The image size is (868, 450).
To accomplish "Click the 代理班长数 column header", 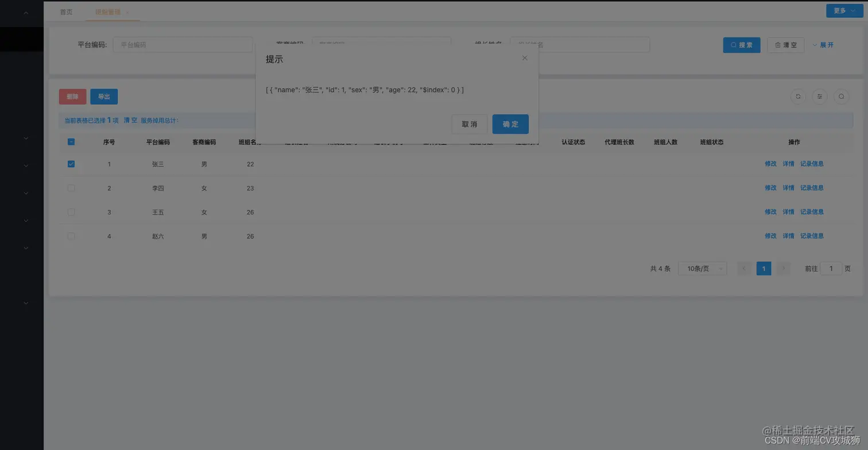I will [619, 142].
